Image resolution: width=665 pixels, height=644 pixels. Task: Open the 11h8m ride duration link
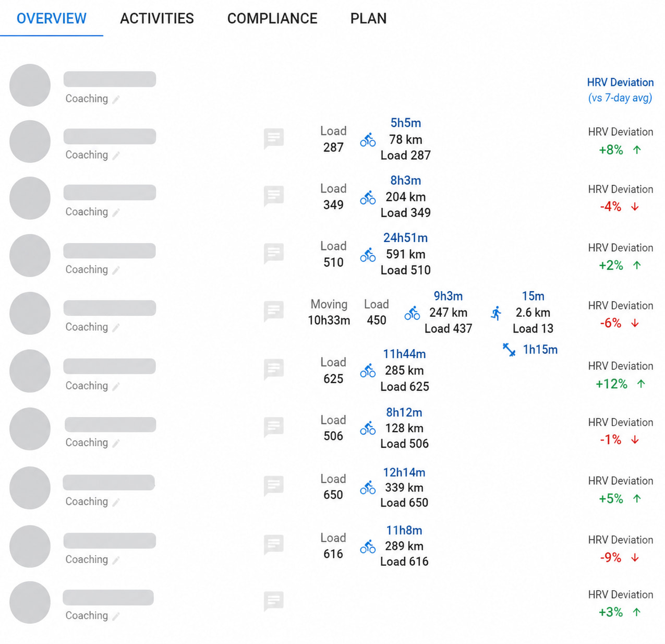tap(404, 530)
